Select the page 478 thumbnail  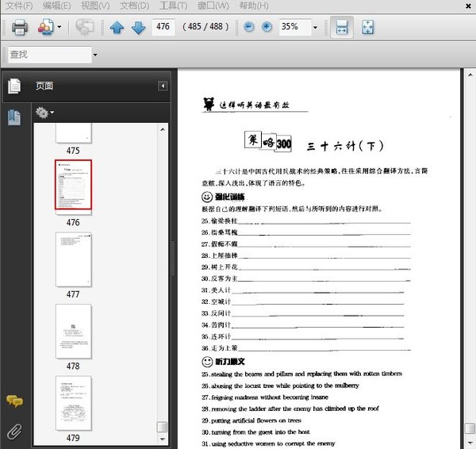coord(73,331)
